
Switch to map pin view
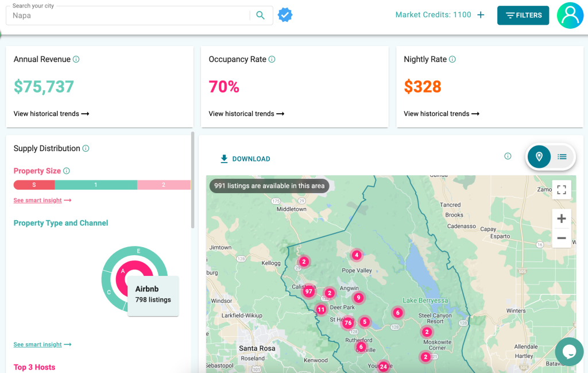pyautogui.click(x=539, y=156)
